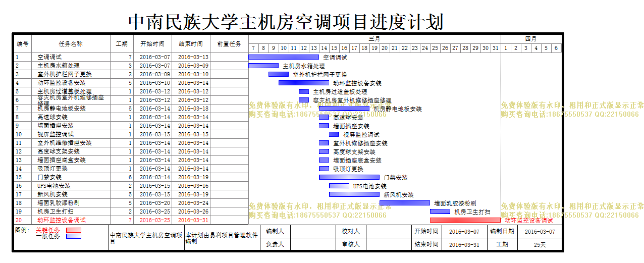
Task: Click day 31 in the March timeline header
Action: coord(496,48)
